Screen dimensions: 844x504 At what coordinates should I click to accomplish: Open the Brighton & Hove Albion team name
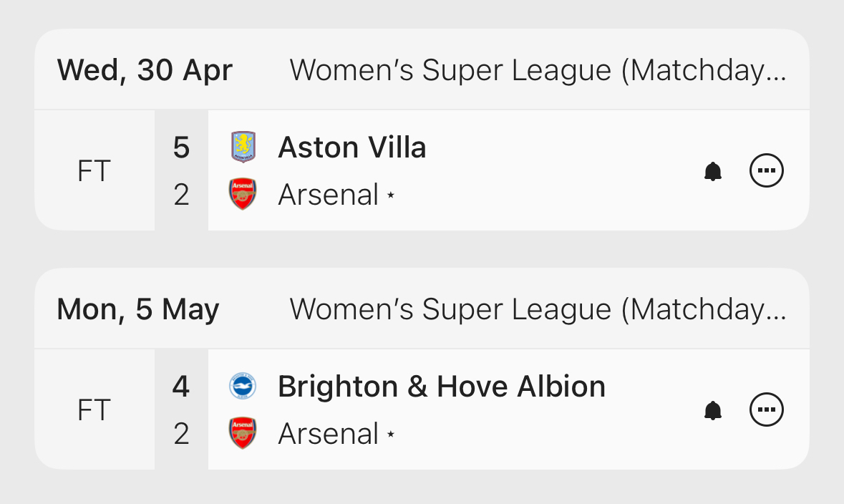[x=441, y=387]
